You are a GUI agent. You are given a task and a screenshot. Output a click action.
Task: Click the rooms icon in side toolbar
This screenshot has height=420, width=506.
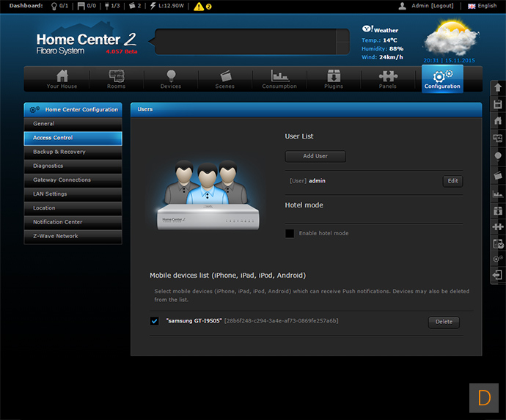(498, 138)
